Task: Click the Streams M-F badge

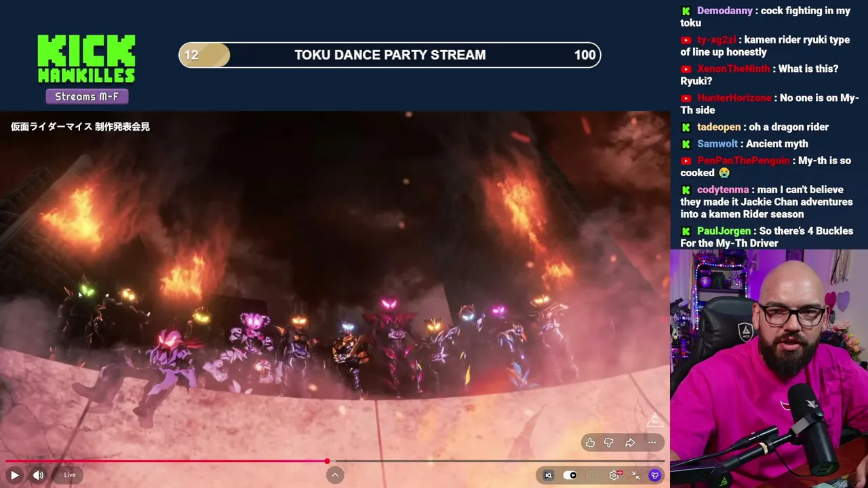Action: pos(87,96)
